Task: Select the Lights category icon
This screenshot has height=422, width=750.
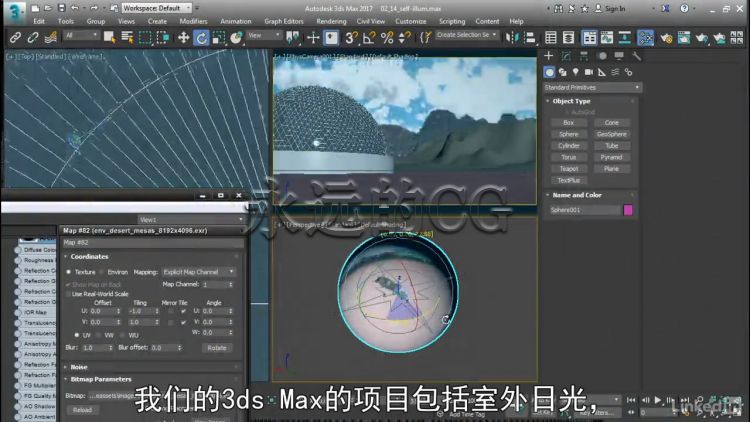Action: point(575,72)
